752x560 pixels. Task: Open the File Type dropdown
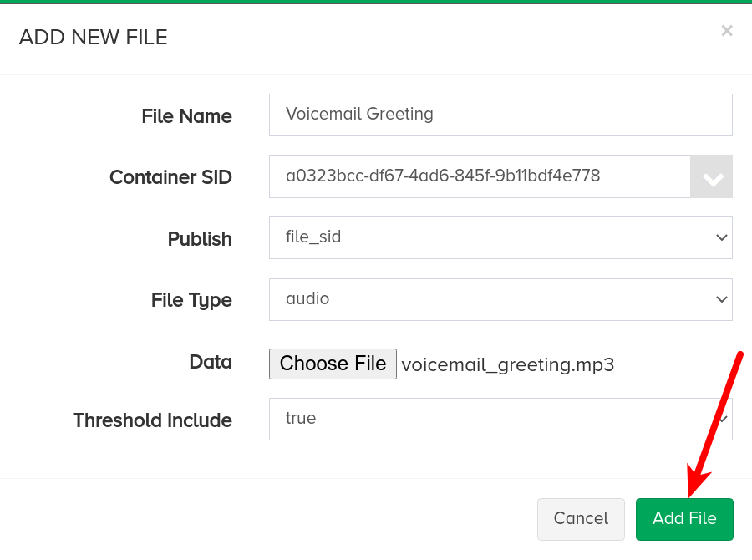pyautogui.click(x=500, y=299)
